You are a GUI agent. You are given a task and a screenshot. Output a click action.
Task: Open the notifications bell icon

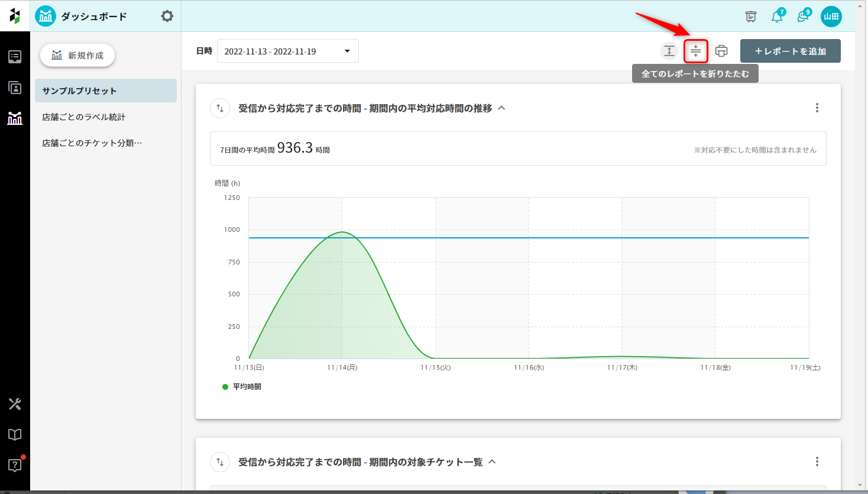tap(777, 17)
